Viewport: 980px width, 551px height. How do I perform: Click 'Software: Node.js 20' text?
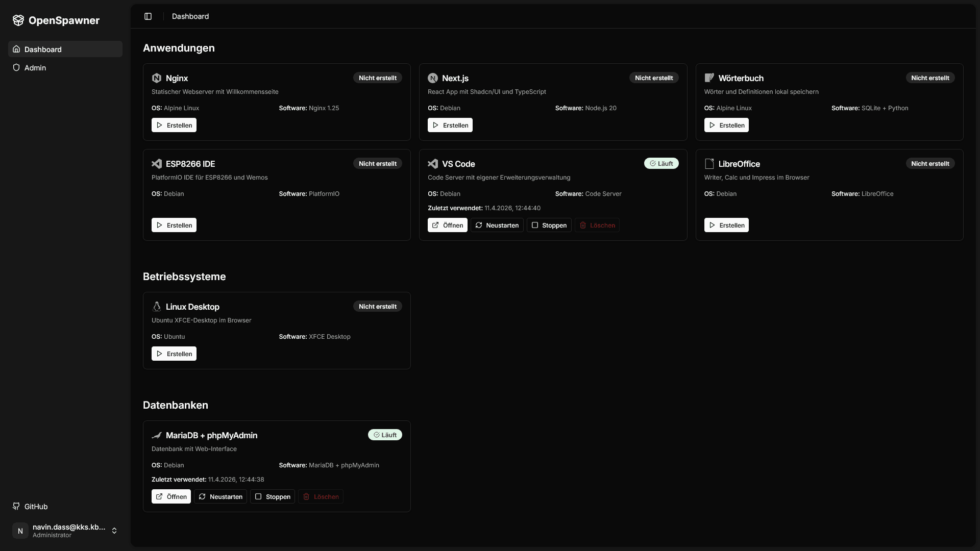(586, 108)
